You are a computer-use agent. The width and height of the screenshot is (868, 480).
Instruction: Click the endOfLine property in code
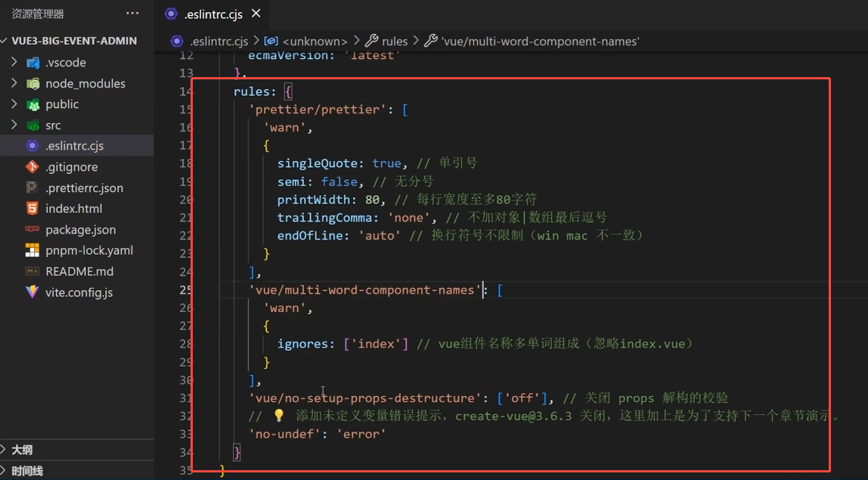tap(310, 235)
